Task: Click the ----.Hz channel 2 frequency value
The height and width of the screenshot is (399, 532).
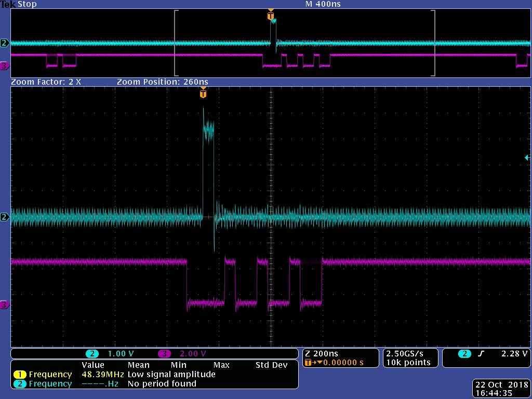Action: (100, 383)
